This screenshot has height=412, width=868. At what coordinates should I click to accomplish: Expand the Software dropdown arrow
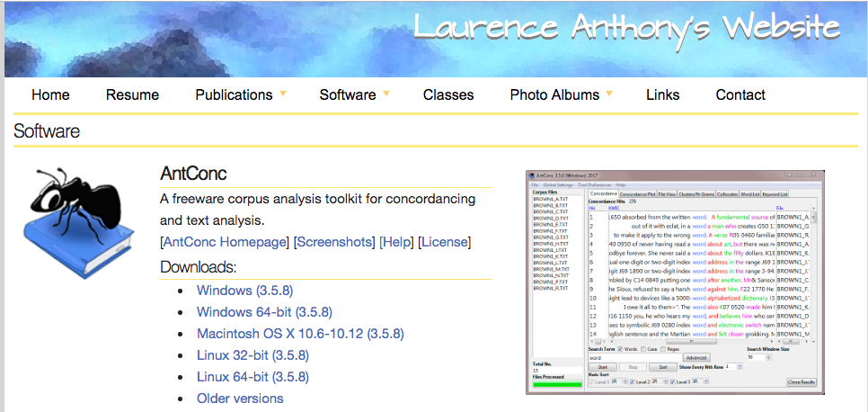pyautogui.click(x=385, y=94)
